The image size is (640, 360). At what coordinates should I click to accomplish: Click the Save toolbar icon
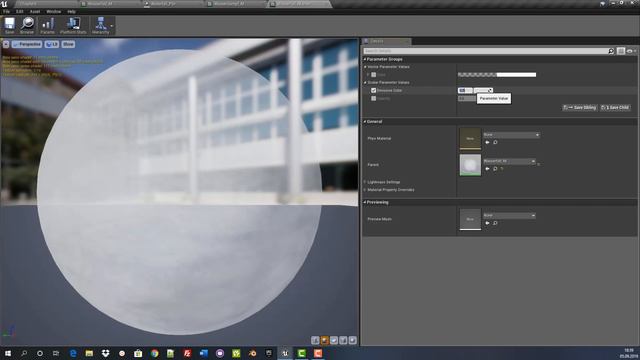(x=9, y=25)
